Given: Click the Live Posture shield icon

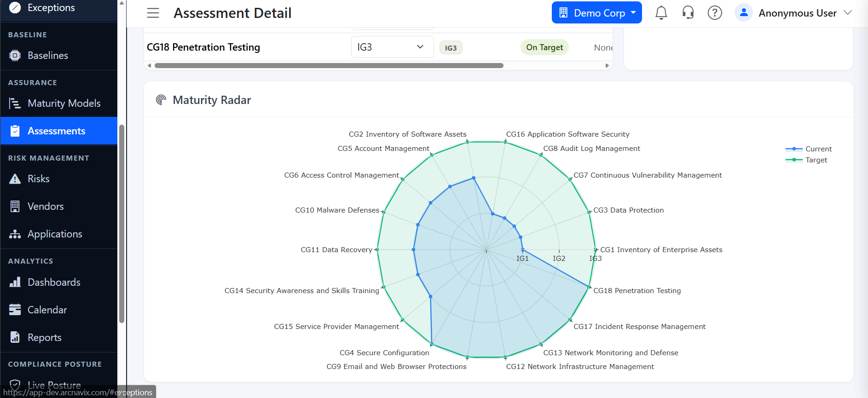Looking at the screenshot, I should [15, 385].
